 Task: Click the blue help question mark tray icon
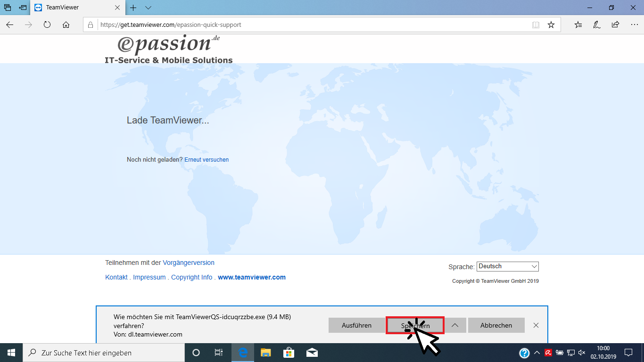(524, 353)
